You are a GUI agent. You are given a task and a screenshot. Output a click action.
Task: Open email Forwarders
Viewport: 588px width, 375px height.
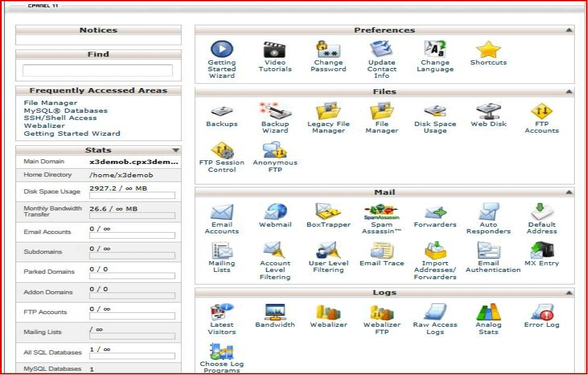pyautogui.click(x=435, y=213)
